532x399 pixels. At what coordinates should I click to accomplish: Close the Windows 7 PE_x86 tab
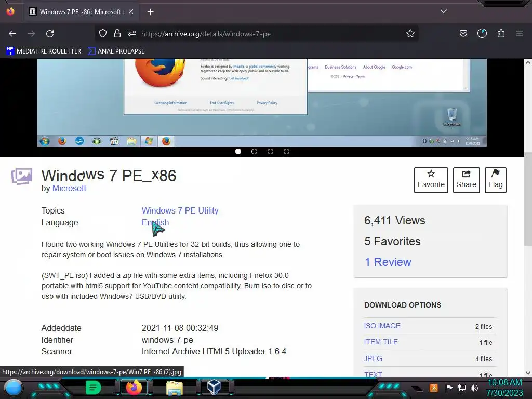click(131, 11)
